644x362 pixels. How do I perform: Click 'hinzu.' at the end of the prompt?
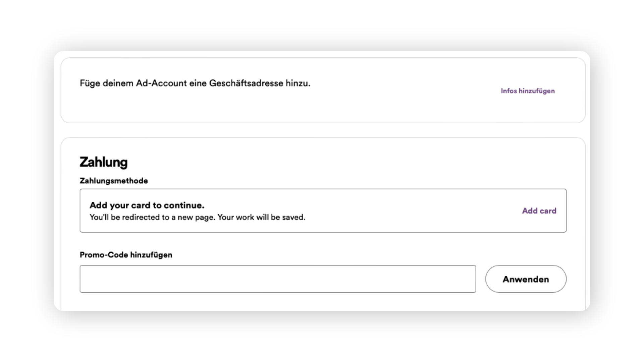tap(298, 83)
